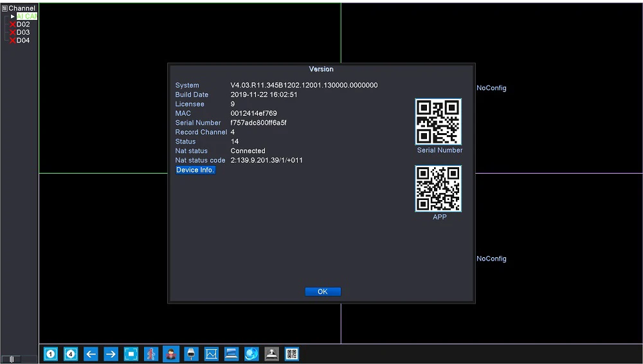The width and height of the screenshot is (643, 364).
Task: Open the person face-detection icon
Action: [171, 354]
